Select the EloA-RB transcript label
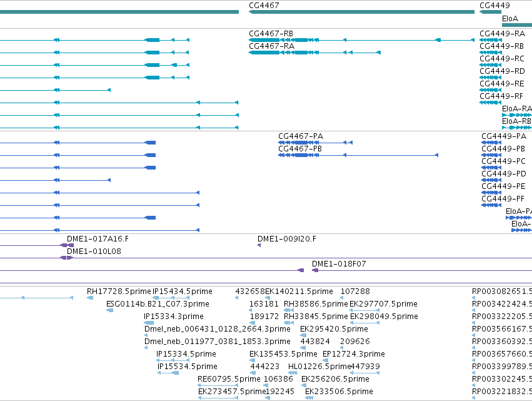This screenshot has height=401, width=532. tap(516, 121)
